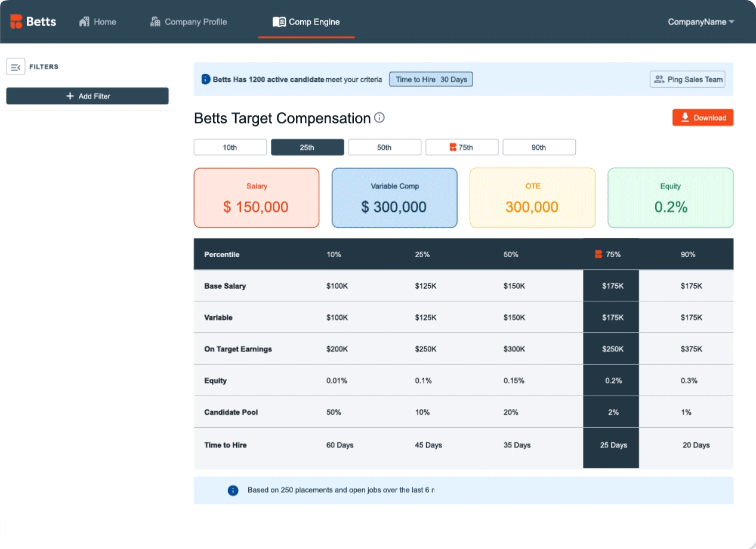
Task: Click the red Salary card
Action: pyautogui.click(x=256, y=198)
